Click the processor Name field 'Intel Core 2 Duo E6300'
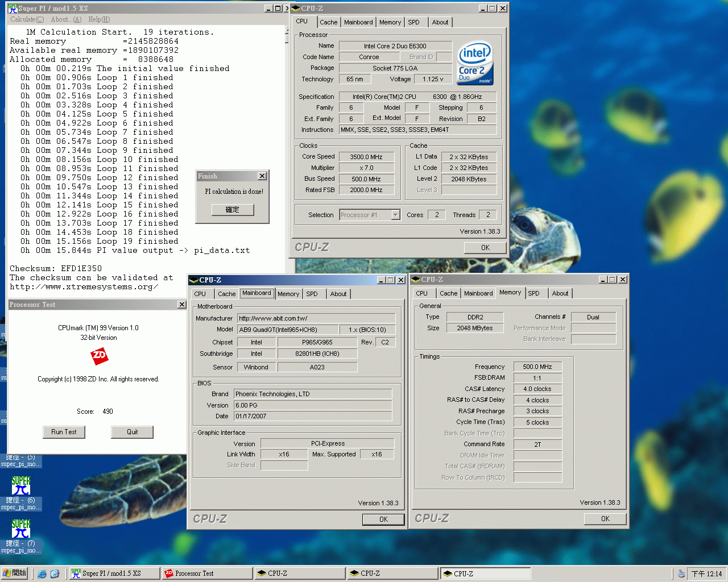728x582 pixels. tap(395, 46)
